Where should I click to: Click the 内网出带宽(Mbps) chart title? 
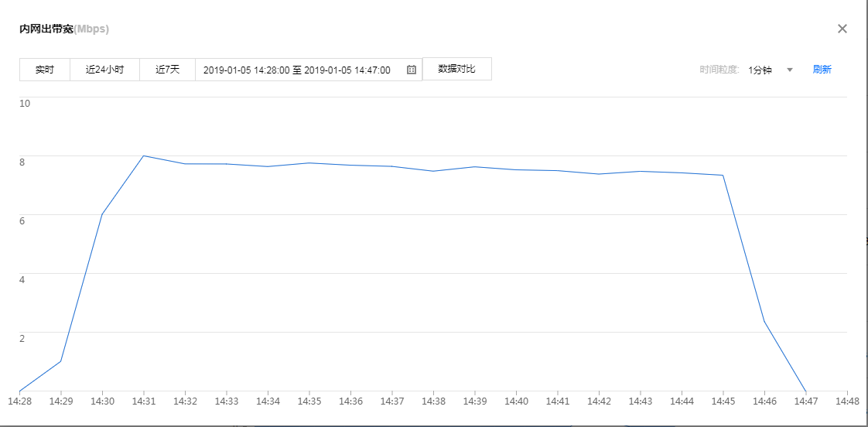point(64,29)
